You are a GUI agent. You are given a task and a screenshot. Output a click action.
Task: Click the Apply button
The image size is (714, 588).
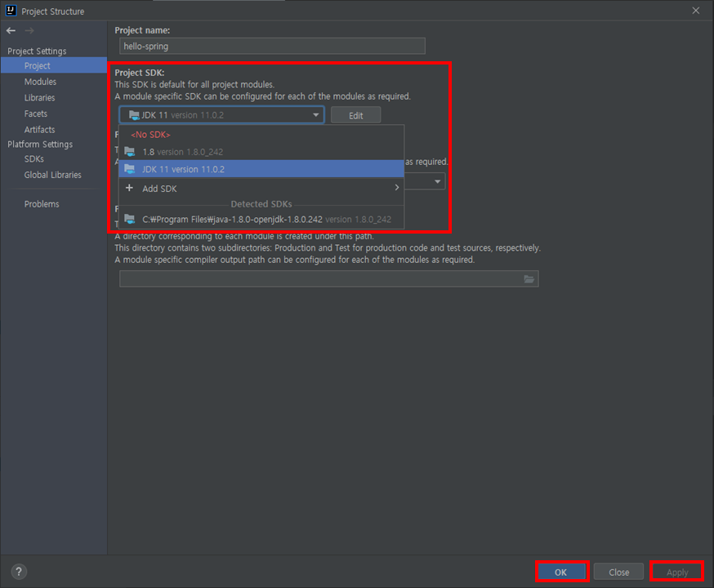point(676,572)
